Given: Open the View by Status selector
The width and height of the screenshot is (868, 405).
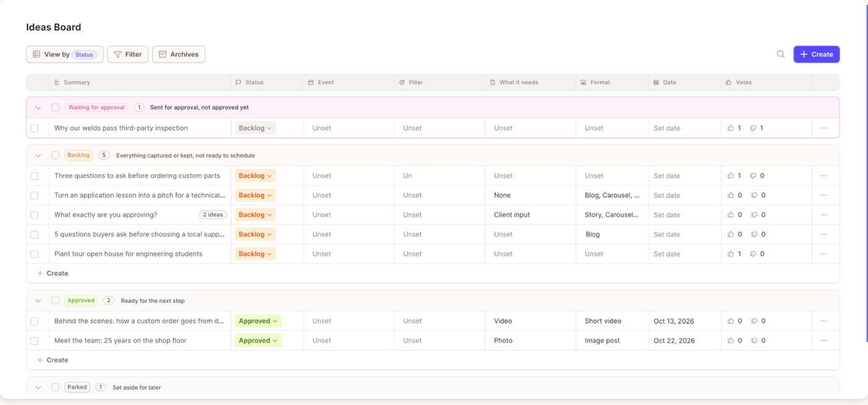Looking at the screenshot, I should pos(64,55).
